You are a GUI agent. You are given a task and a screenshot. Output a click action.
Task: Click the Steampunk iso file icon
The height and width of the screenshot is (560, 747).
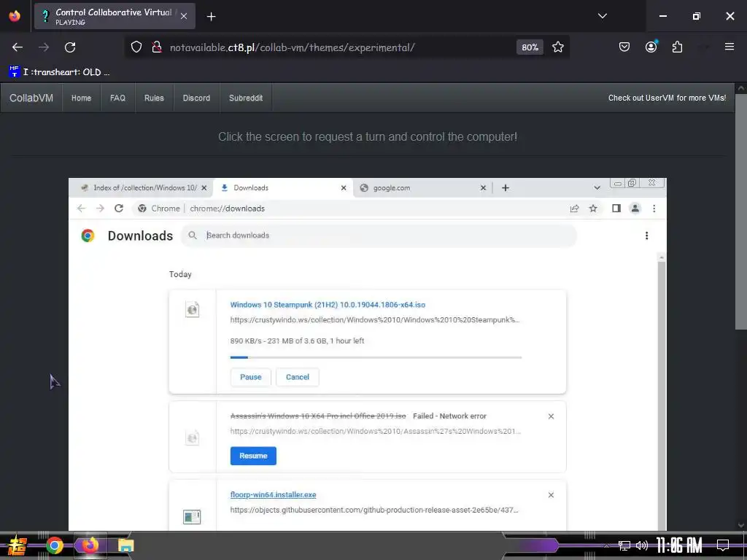pyautogui.click(x=193, y=309)
